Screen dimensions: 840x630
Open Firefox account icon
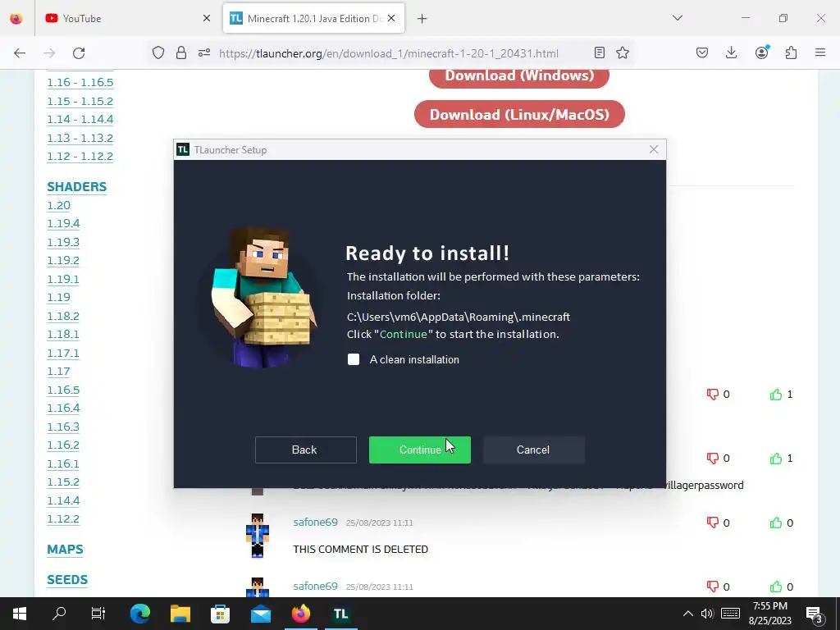coord(761,52)
